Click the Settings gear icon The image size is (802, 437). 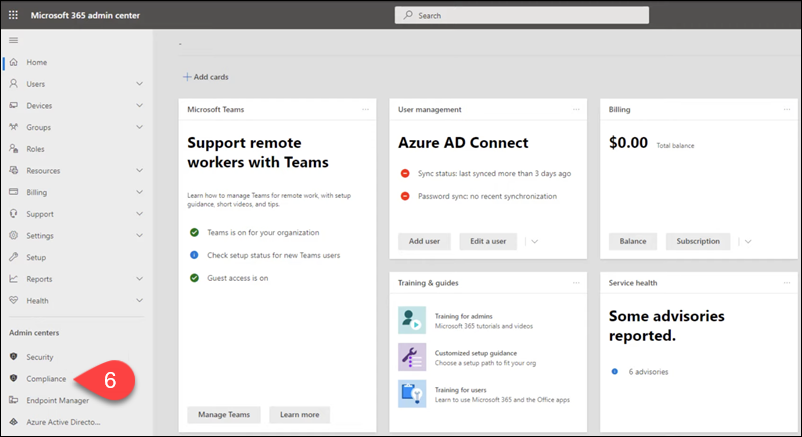pyautogui.click(x=14, y=235)
